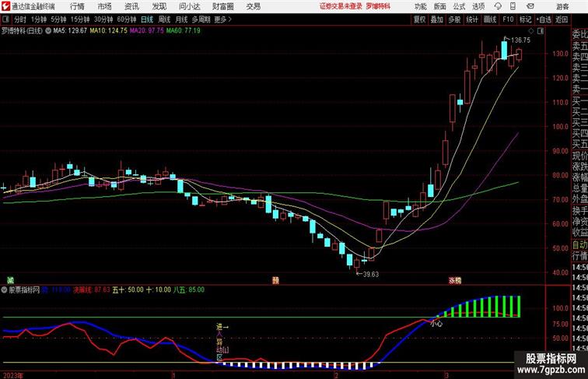Switch to 5分钟 period tab
The width and height of the screenshot is (588, 379).
(58, 19)
